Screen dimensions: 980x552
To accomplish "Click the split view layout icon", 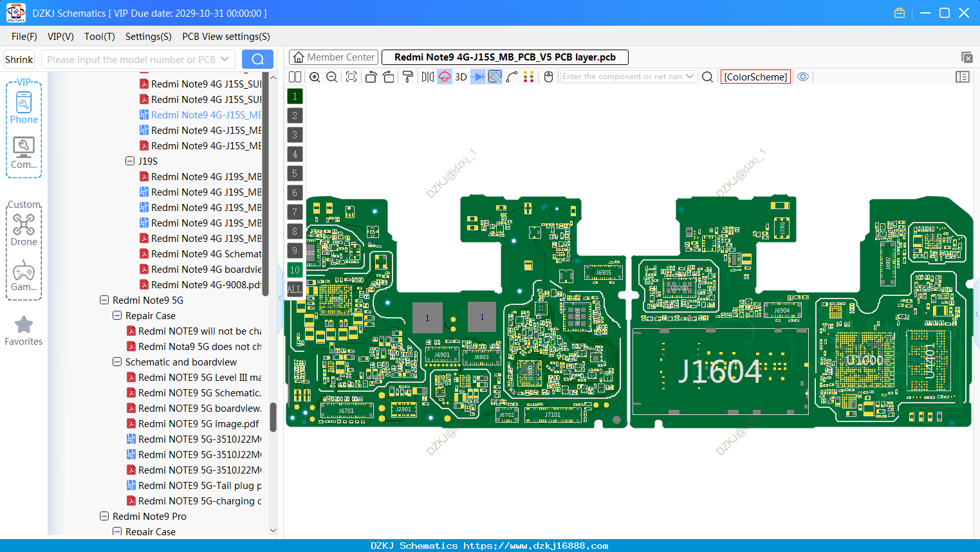I will [295, 77].
